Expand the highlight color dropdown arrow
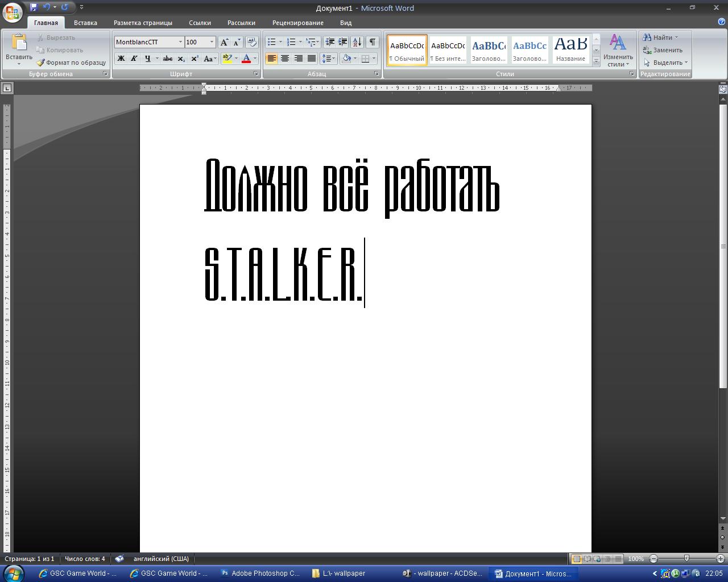This screenshot has height=582, width=728. (x=236, y=59)
